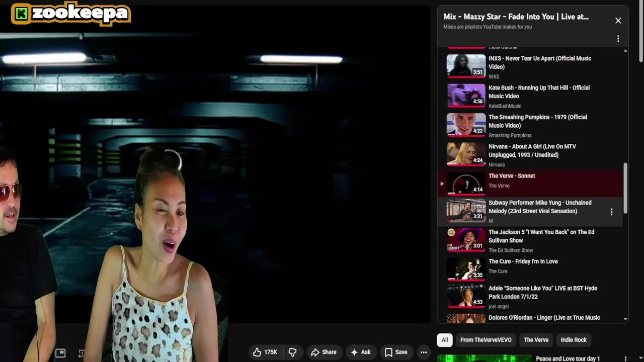Close the Mix playlist panel
The width and height of the screenshot is (644, 362).
618,21
